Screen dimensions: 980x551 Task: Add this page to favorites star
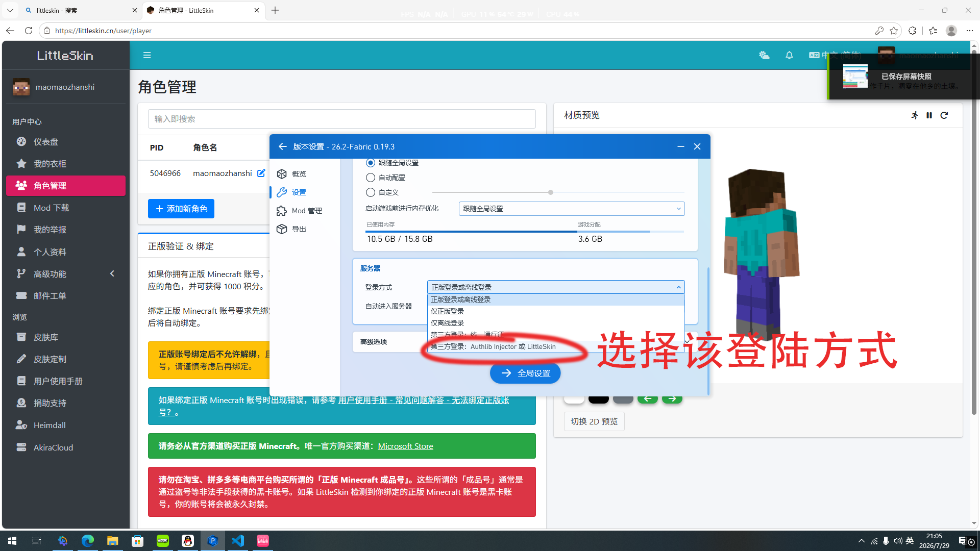tap(894, 31)
